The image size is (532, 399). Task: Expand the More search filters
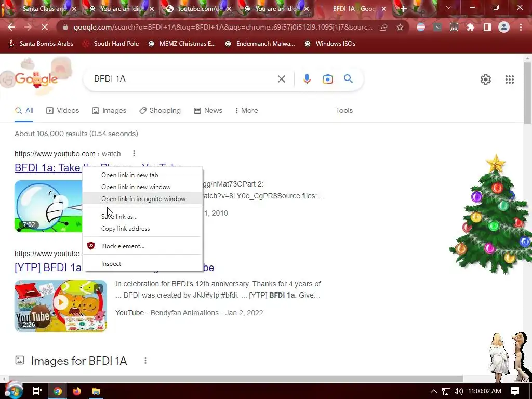tap(247, 110)
